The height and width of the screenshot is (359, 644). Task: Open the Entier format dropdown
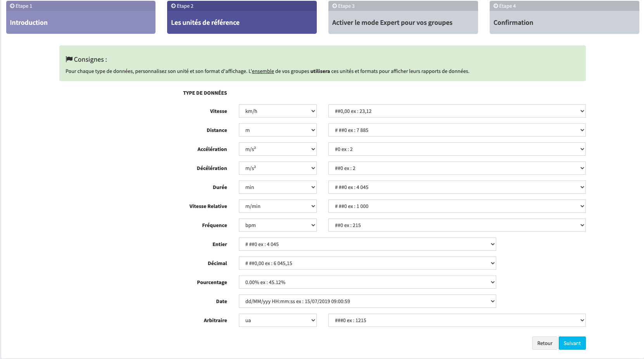pyautogui.click(x=367, y=244)
